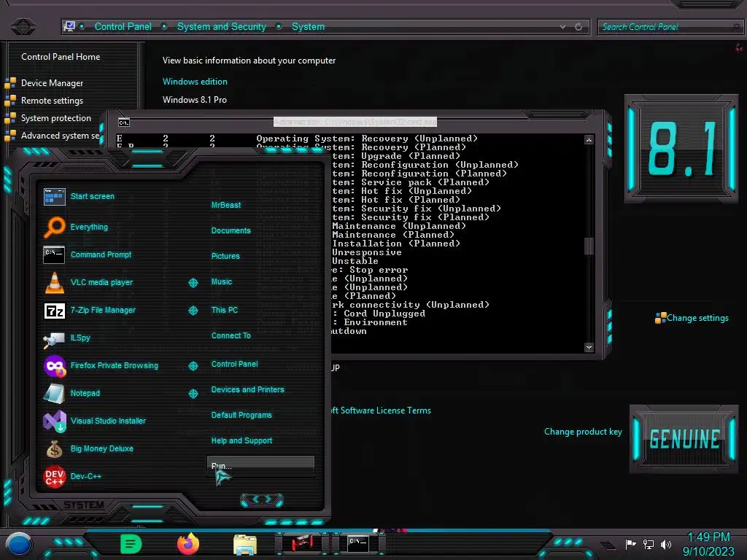Open green notes app on taskbar
Image resolution: width=747 pixels, height=560 pixels.
[131, 544]
